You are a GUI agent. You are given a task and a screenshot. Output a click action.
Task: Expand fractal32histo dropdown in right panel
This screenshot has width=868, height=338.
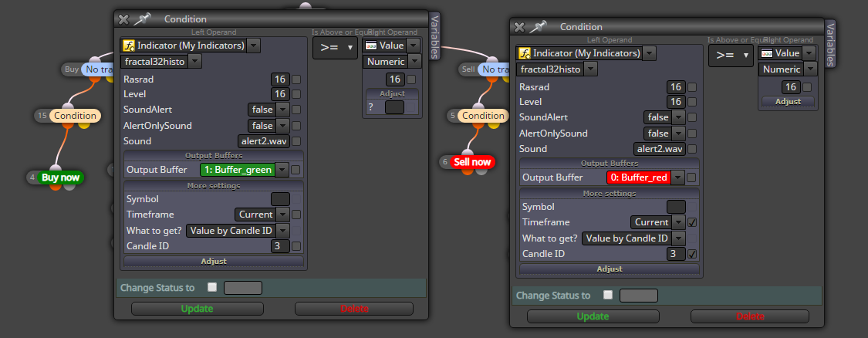click(591, 69)
